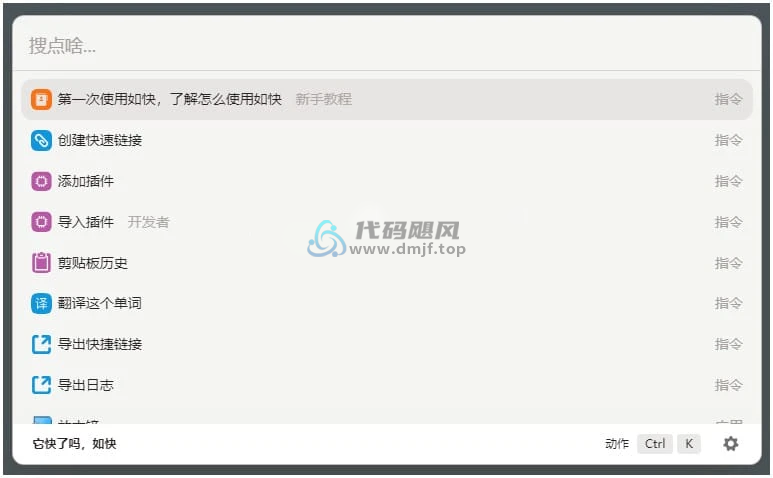Viewport: 773px width, 478px height.
Task: Click the export icon beside 导出快捷链接
Action: click(x=41, y=344)
